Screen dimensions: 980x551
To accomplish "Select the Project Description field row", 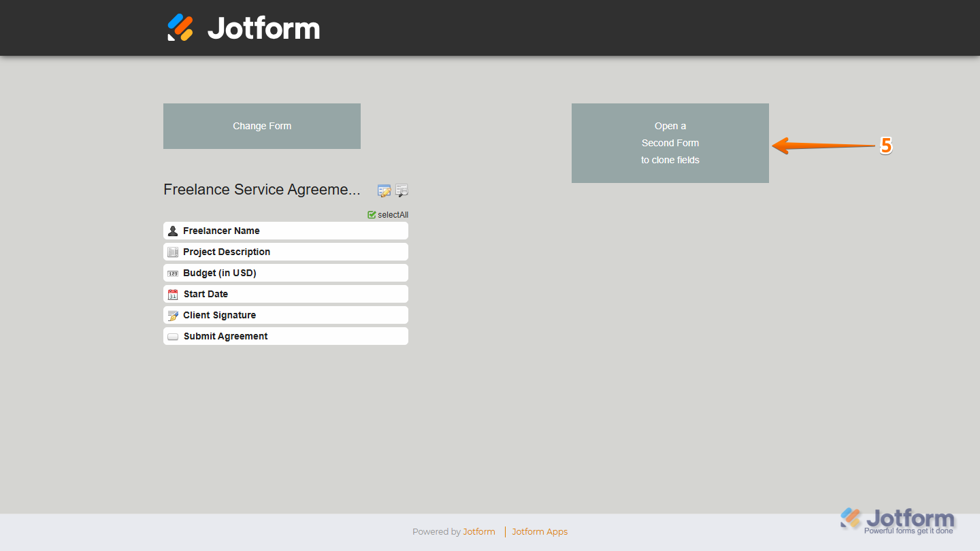I will [286, 252].
